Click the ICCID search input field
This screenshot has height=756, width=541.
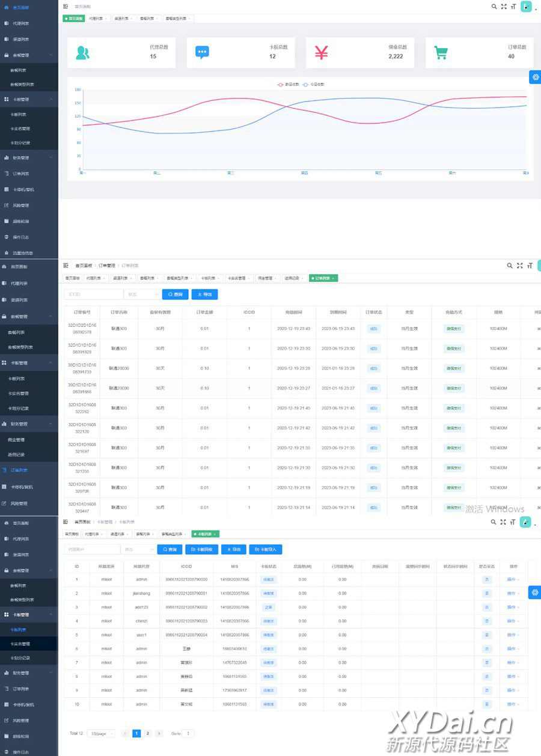click(x=93, y=294)
